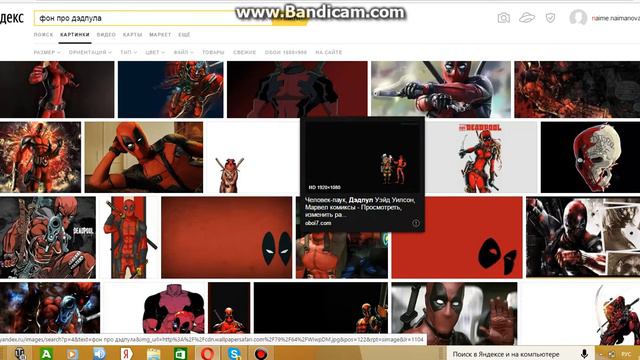Open the Человек-паук, Дэдпул image title link

360,207
